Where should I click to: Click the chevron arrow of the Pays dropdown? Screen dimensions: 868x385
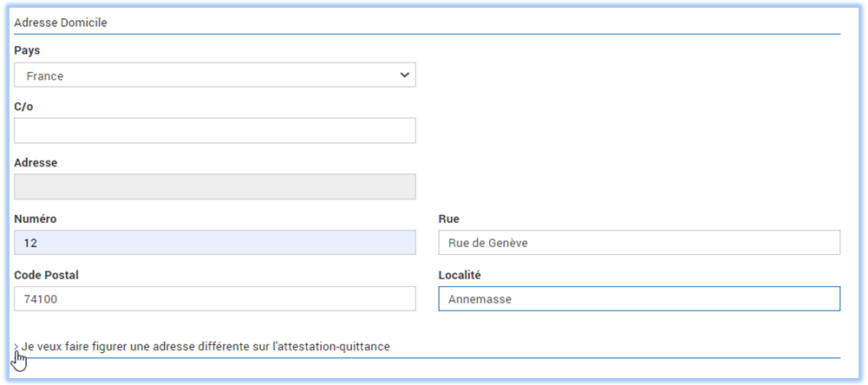[x=405, y=75]
